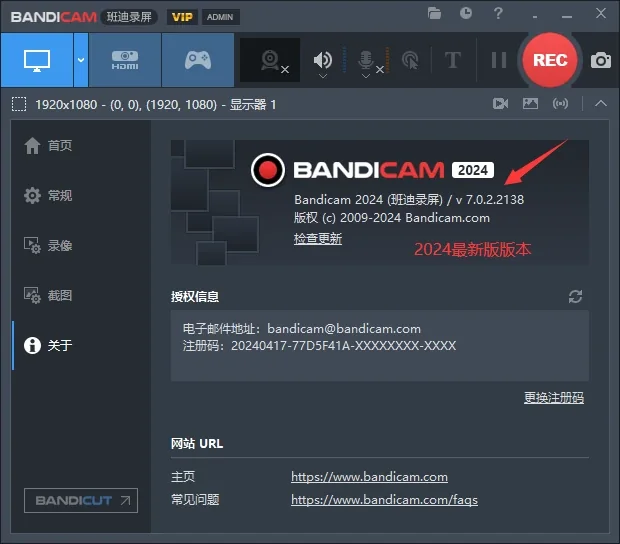620x544 pixels.
Task: Open the 截图 image settings tab
Action: point(48,295)
